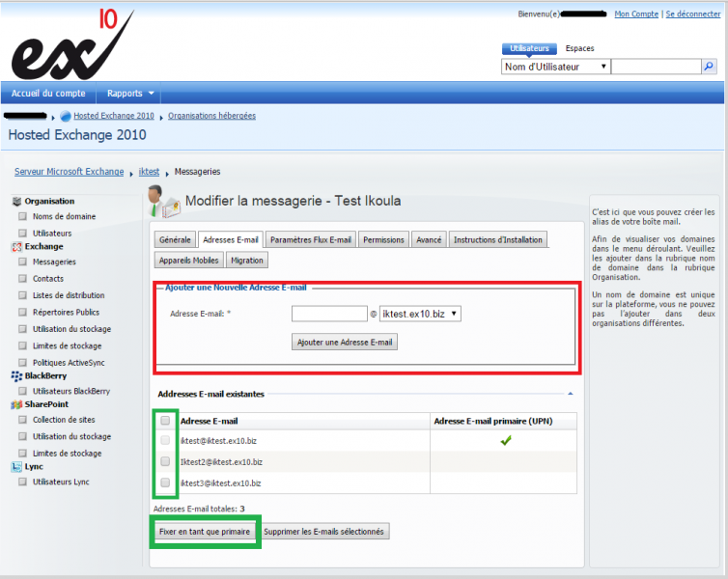Viewport: 728px width, 579px height.
Task: Toggle the select-all email addresses checkbox
Action: point(165,421)
